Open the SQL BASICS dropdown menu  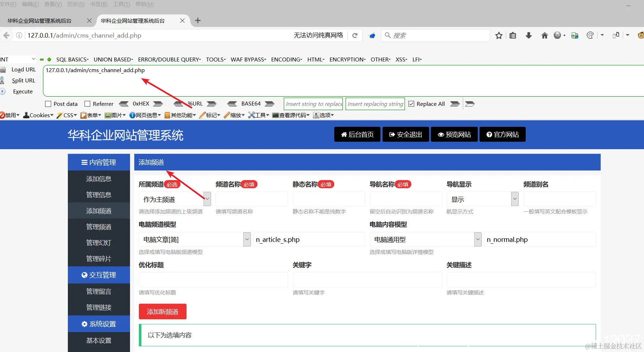tap(72, 59)
